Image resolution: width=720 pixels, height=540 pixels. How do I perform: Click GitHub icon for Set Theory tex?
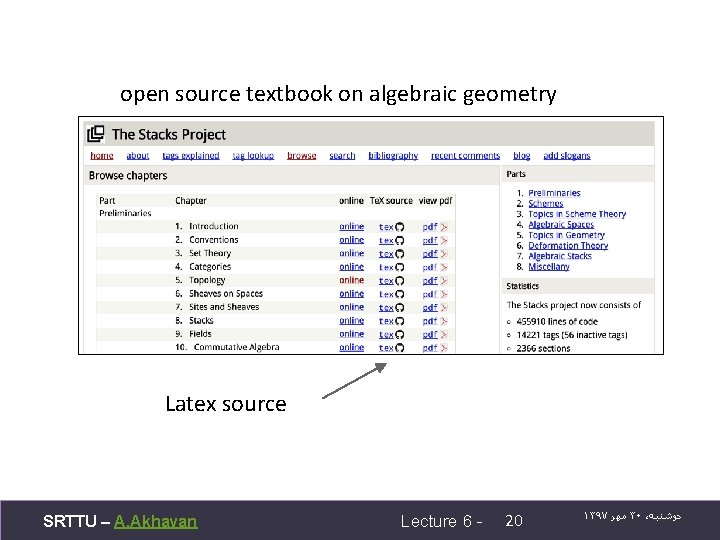399,253
